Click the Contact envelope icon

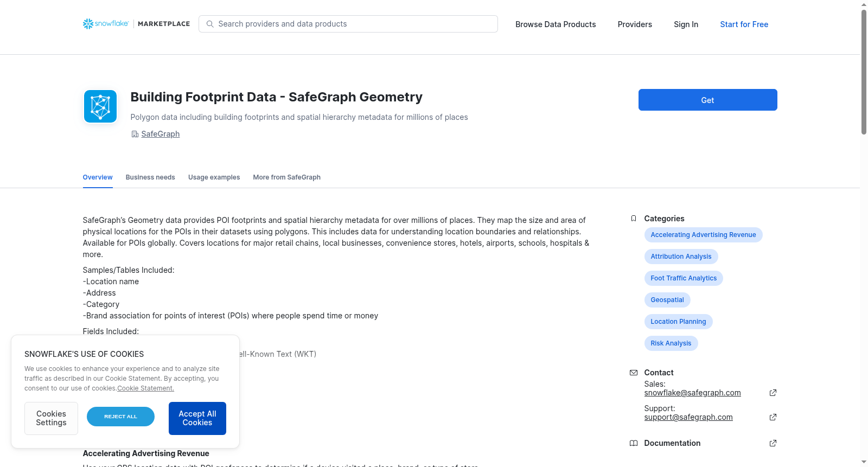click(633, 373)
